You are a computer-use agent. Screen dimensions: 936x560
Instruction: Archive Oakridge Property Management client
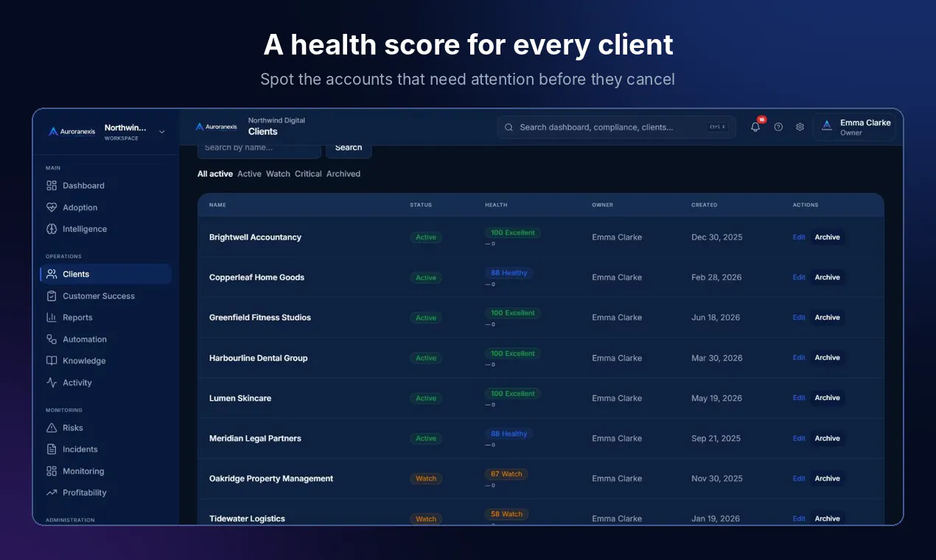(827, 479)
